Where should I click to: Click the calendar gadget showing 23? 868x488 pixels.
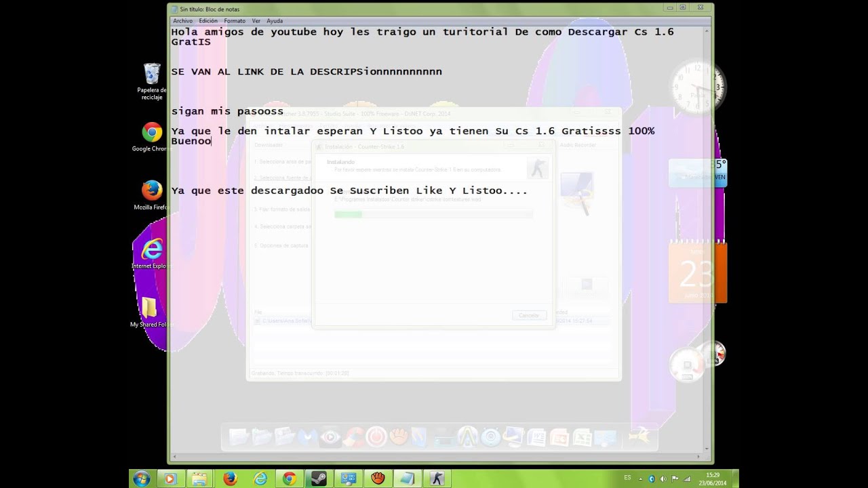click(698, 272)
